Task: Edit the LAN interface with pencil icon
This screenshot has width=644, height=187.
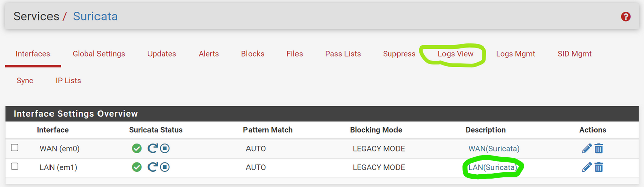Action: pos(587,167)
